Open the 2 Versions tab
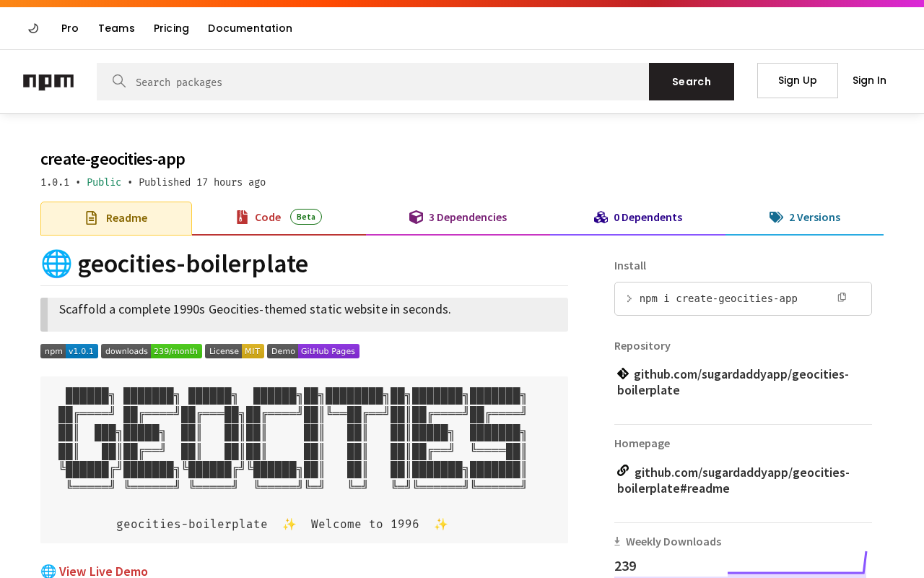Viewport: 924px width, 578px height. click(805, 217)
